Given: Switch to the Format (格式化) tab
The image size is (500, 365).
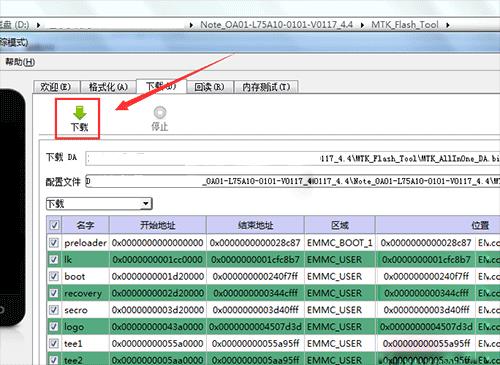Looking at the screenshot, I should 108,87.
